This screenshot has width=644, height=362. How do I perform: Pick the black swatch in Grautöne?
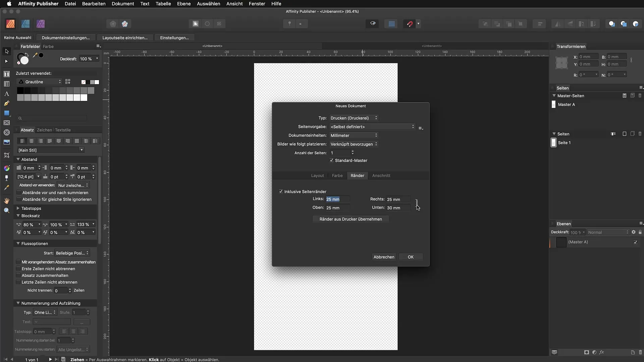pyautogui.click(x=20, y=90)
